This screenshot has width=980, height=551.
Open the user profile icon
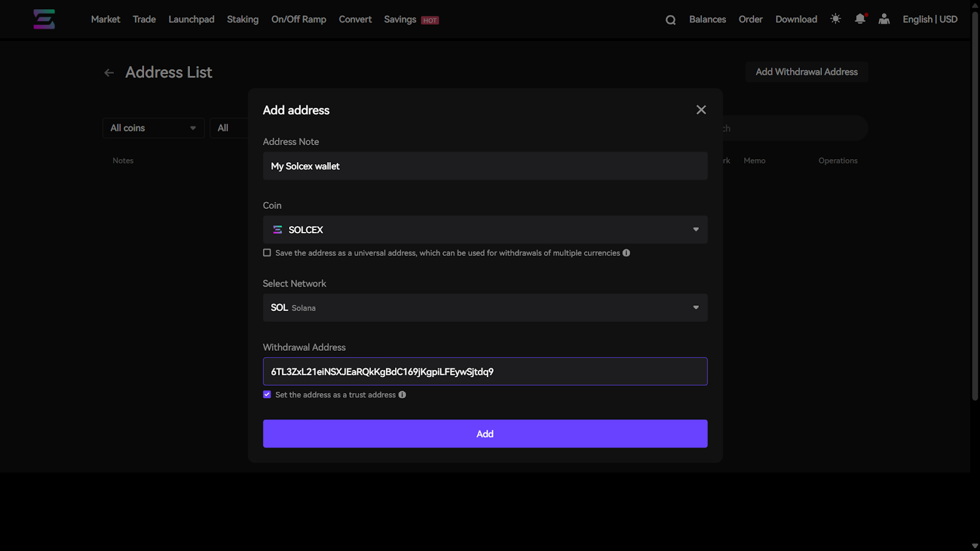click(884, 19)
